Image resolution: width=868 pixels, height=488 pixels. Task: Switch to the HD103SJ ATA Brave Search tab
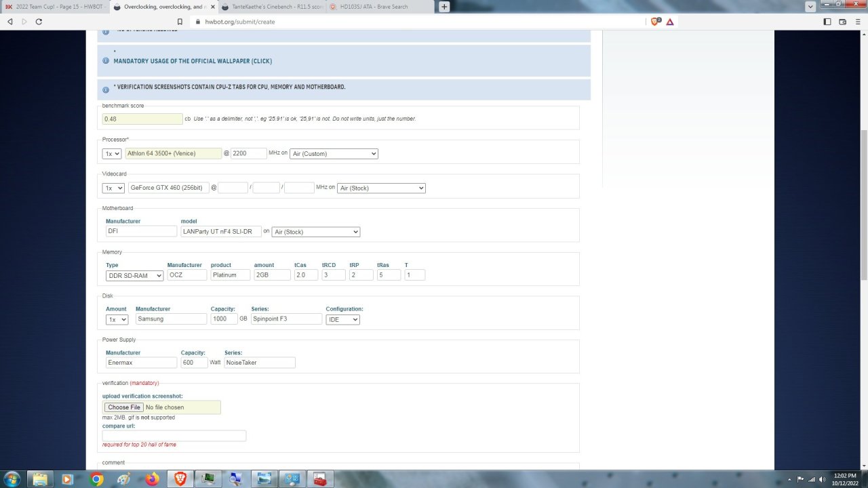pos(380,7)
